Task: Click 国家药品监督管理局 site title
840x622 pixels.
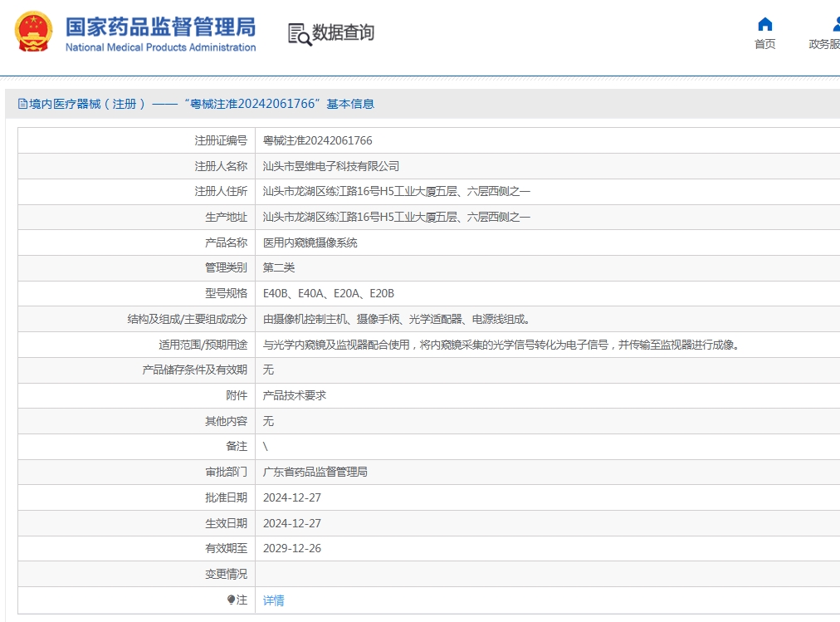Action: pos(161,27)
